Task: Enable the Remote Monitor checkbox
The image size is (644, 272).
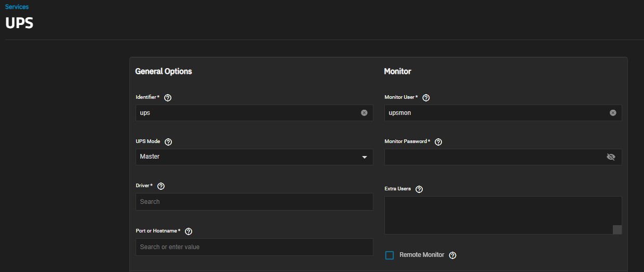Action: 390,255
